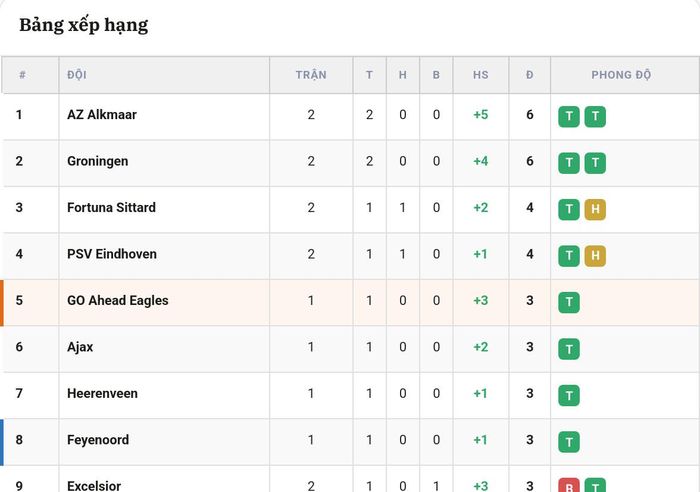The width and height of the screenshot is (700, 492).
Task: Select the highlighted GO Ahead Eagles row name
Action: pos(117,300)
